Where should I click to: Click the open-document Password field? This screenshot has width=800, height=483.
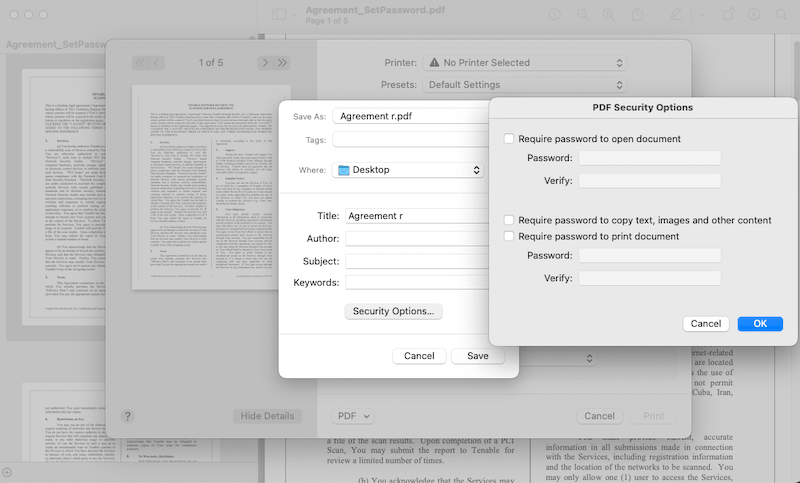point(649,158)
